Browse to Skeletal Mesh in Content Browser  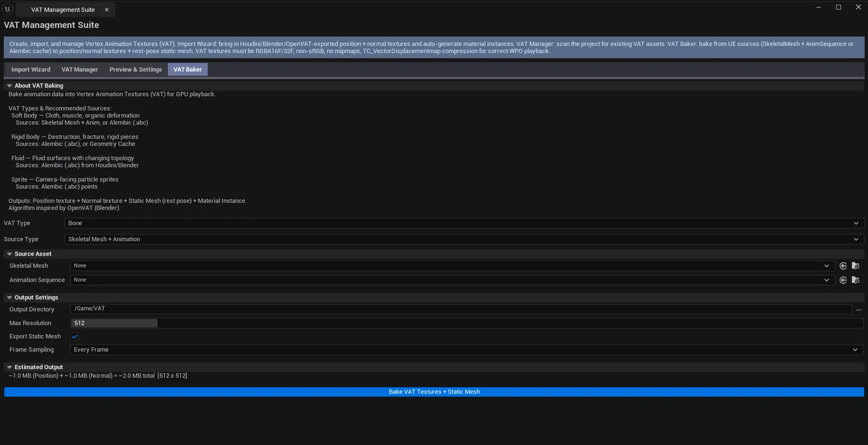[855, 266]
